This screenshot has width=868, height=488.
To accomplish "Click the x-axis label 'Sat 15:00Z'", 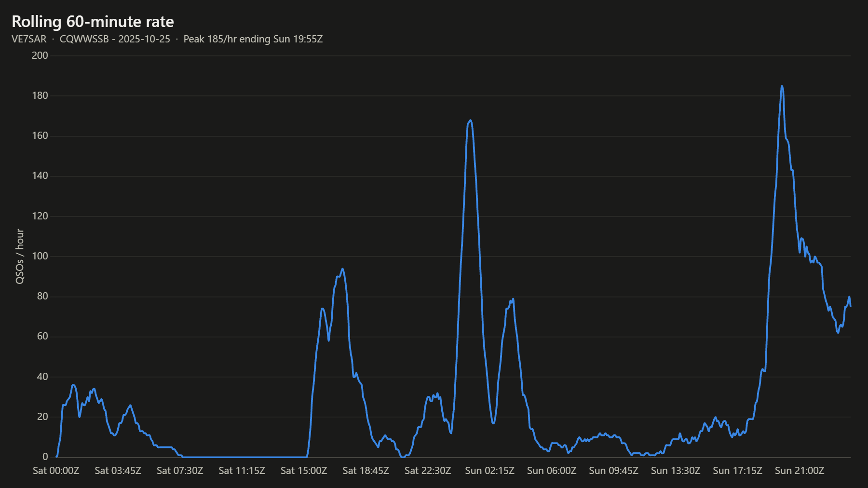I will click(304, 471).
